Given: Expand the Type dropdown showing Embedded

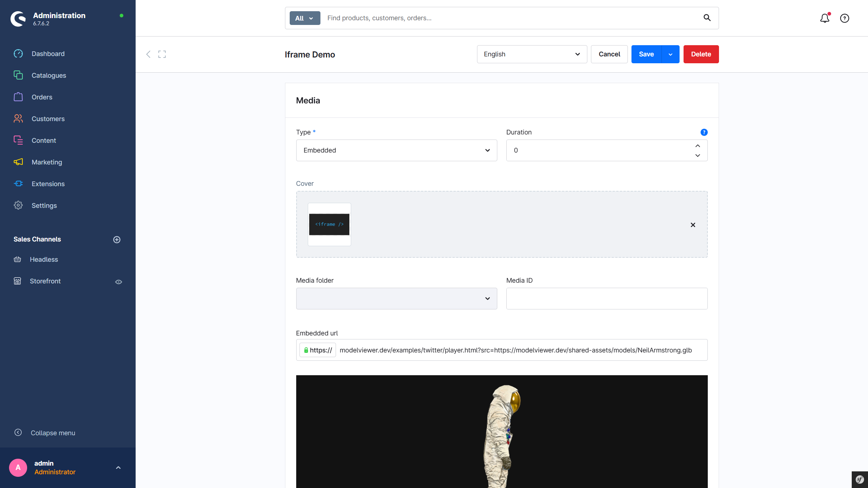Looking at the screenshot, I should (x=396, y=150).
